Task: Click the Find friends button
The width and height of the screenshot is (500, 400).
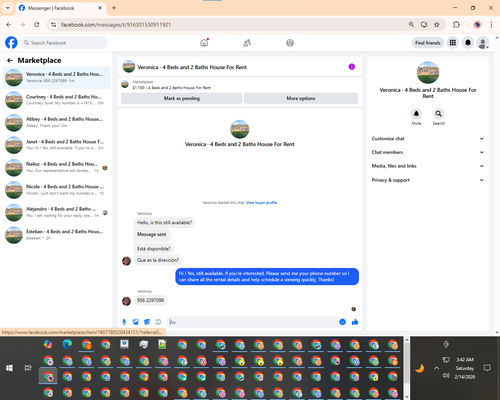Action: tap(428, 43)
